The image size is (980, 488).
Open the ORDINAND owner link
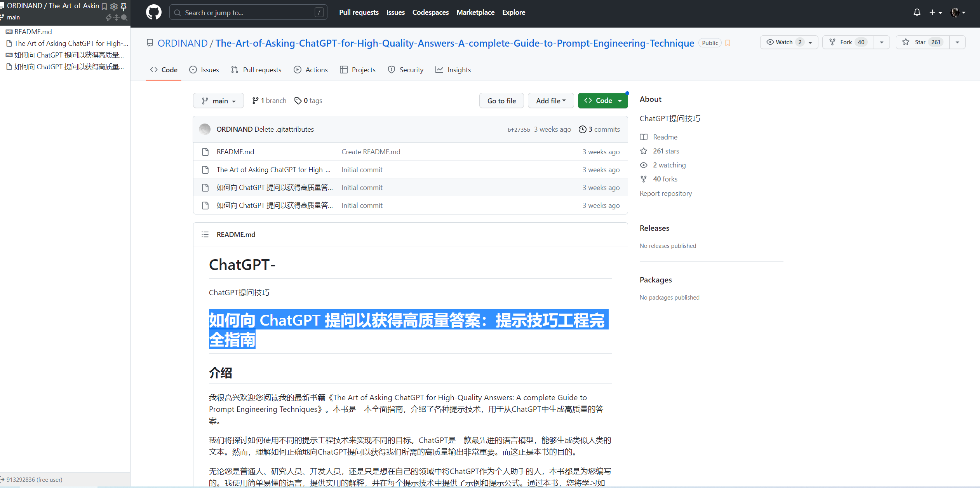183,43
